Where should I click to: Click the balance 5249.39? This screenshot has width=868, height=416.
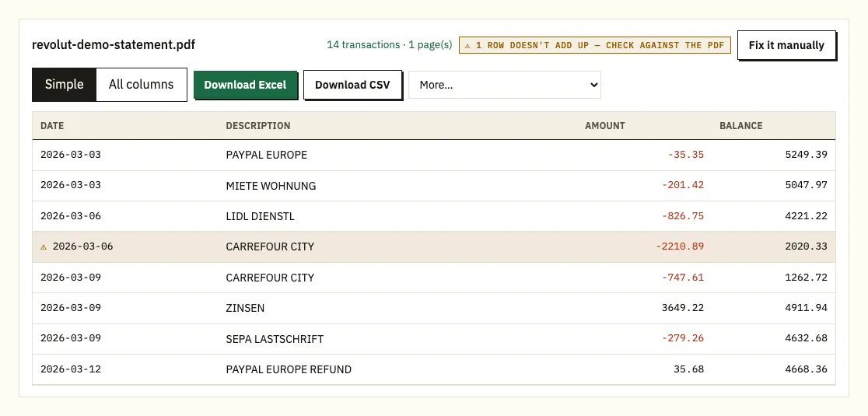[806, 154]
